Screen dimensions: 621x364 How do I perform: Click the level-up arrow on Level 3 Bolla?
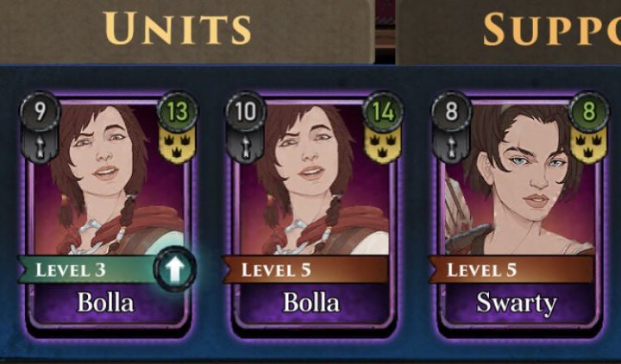174,269
